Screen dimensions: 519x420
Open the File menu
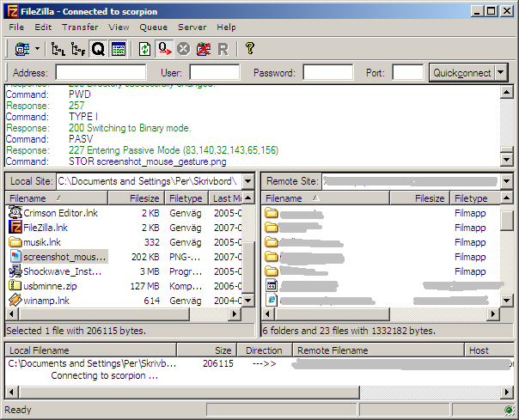16,27
